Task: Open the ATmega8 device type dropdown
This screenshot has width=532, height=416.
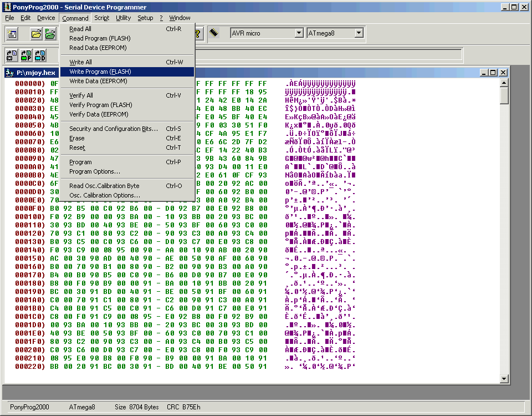Action: click(359, 33)
